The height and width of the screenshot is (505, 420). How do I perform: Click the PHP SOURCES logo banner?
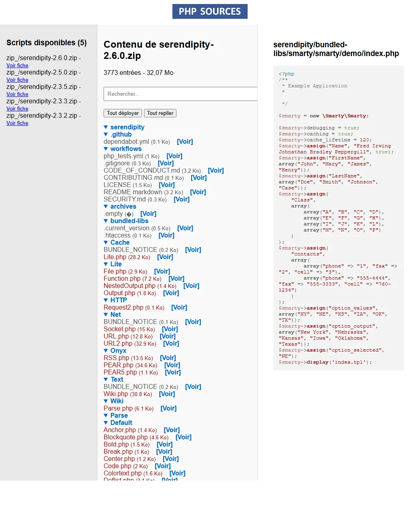click(210, 12)
